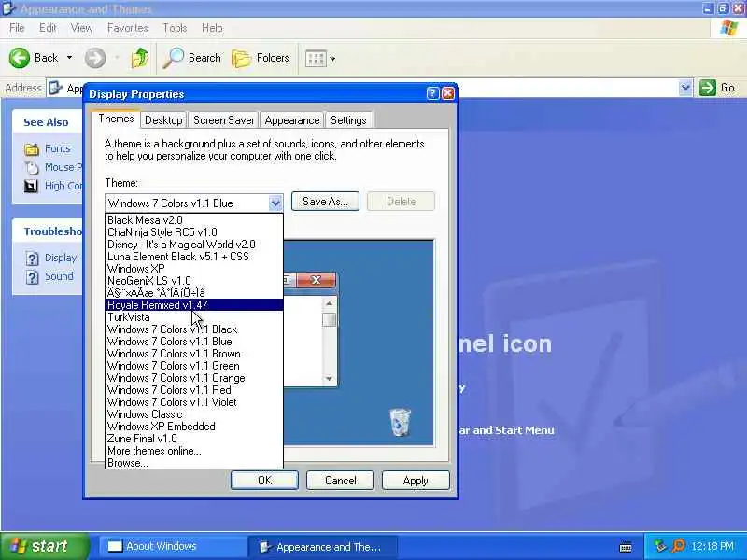
Task: Click the first system tray icon
Action: 660,546
